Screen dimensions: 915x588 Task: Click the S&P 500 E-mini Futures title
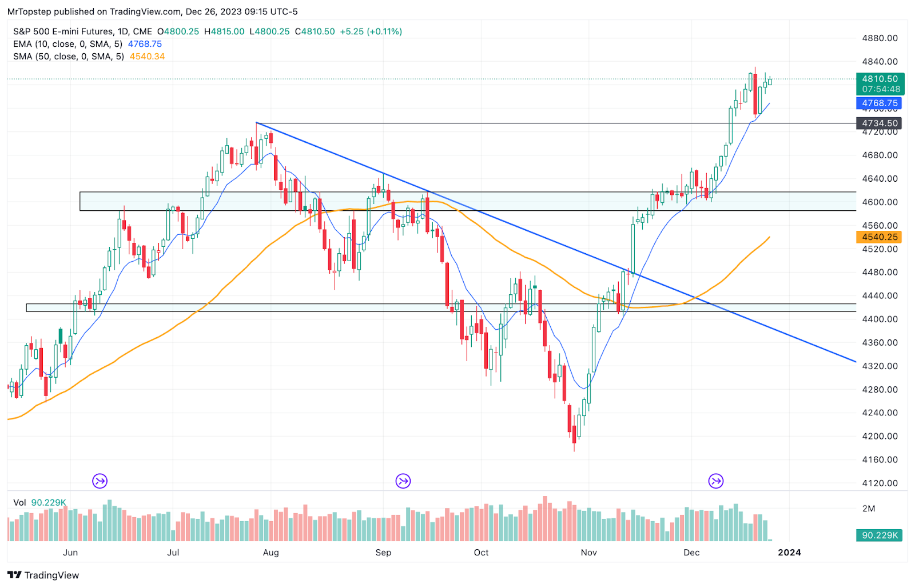click(x=82, y=31)
